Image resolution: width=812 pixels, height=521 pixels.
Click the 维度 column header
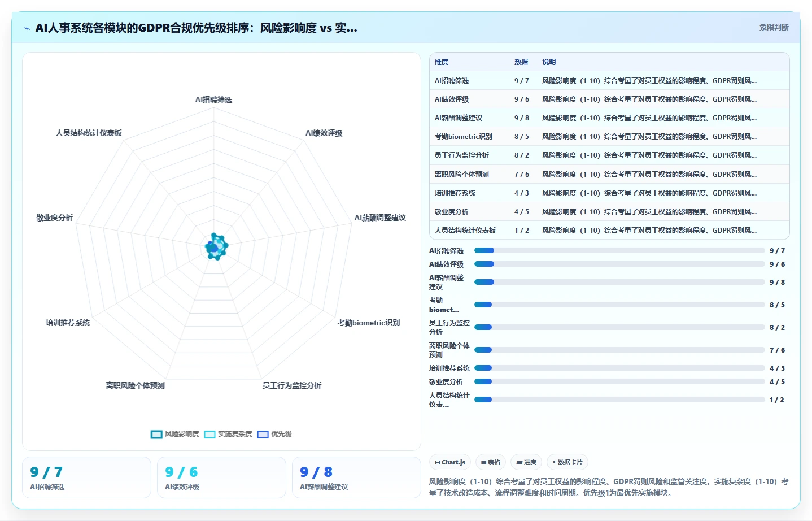pos(442,62)
